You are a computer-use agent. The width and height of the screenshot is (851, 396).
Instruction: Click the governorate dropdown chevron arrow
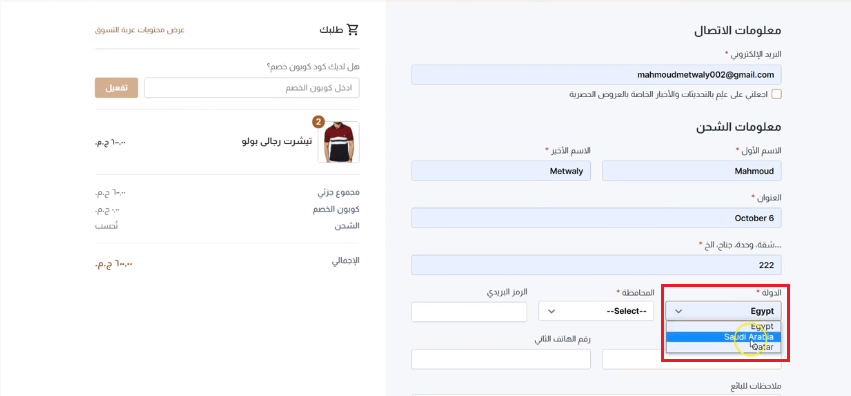pos(551,311)
